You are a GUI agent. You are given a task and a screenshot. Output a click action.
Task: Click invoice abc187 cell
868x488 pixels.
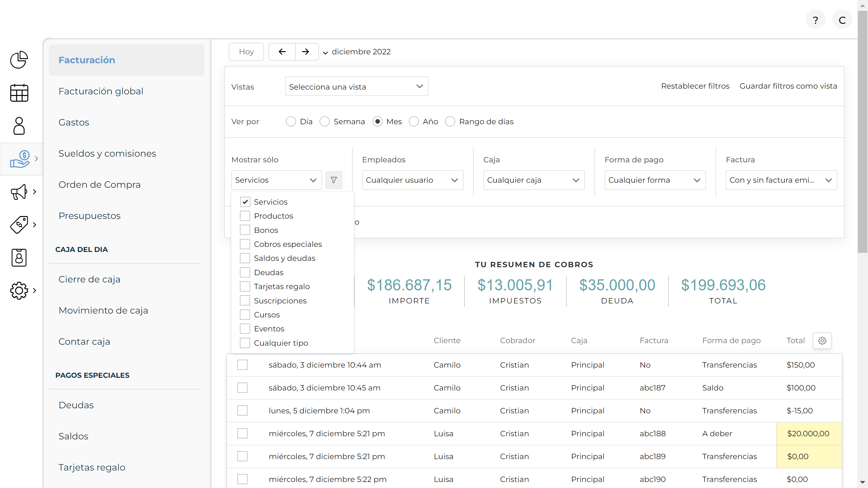coord(652,388)
